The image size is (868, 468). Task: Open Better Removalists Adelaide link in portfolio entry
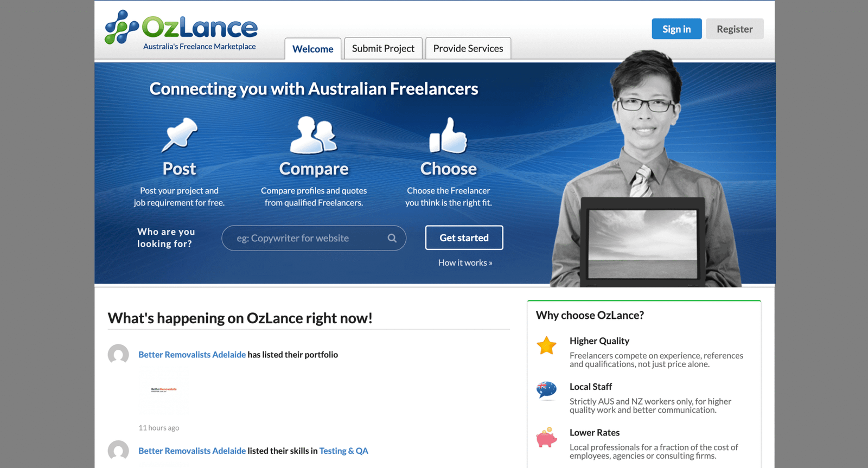pyautogui.click(x=192, y=355)
